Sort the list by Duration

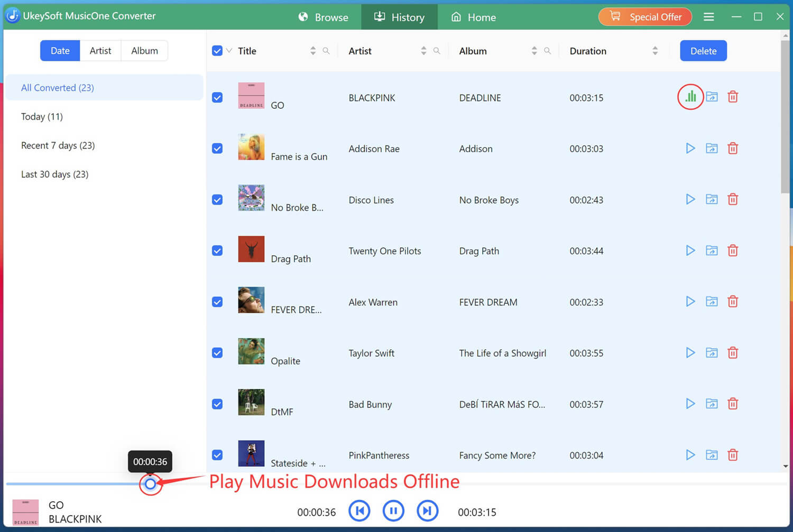(x=655, y=51)
